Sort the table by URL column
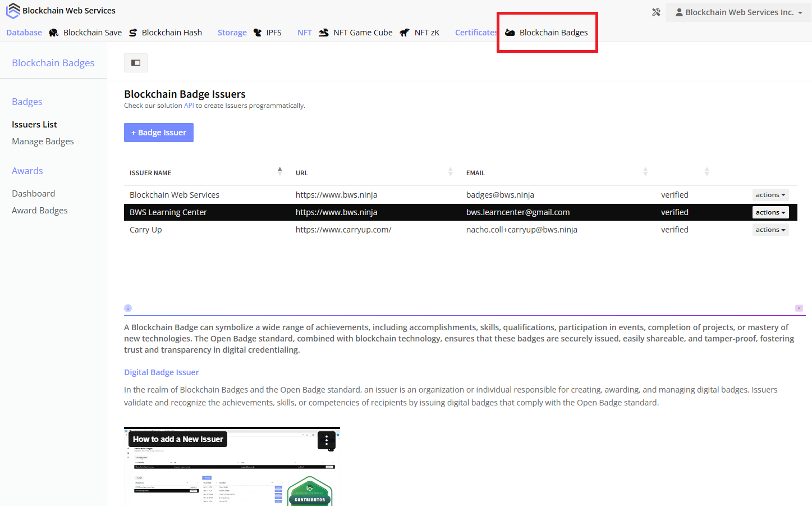Image resolution: width=812 pixels, height=506 pixels. point(450,171)
